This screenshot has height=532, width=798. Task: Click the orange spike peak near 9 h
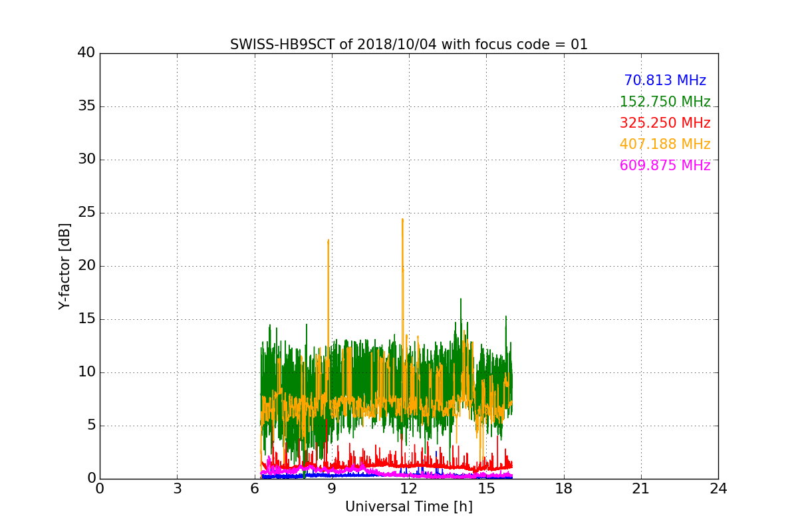[x=329, y=241]
